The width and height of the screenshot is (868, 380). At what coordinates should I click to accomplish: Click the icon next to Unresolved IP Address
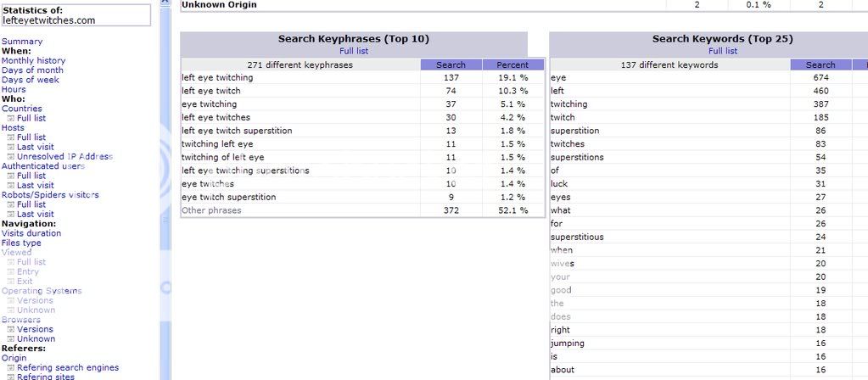[x=10, y=157]
